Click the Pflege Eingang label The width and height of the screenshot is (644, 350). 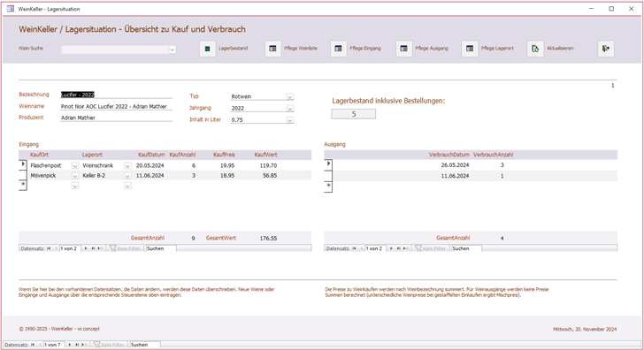click(365, 49)
